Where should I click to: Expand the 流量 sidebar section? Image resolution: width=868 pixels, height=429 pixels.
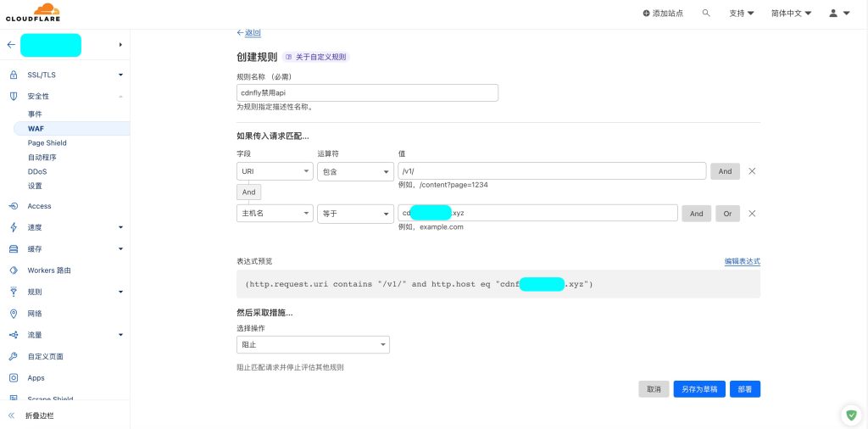[120, 335]
